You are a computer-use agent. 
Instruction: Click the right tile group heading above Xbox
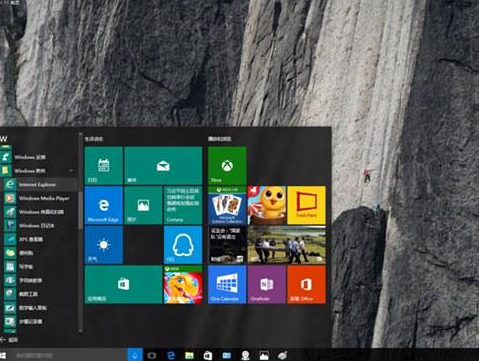pyautogui.click(x=220, y=139)
